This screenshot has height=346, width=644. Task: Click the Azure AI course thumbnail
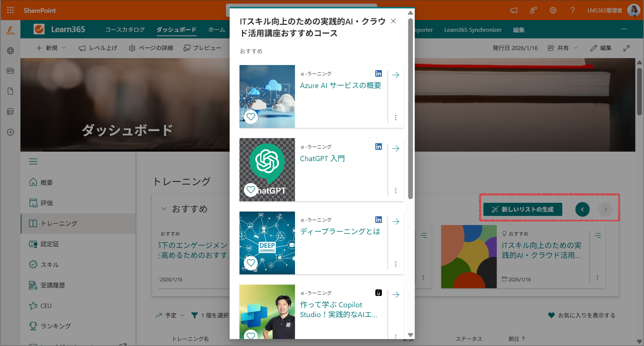click(267, 96)
